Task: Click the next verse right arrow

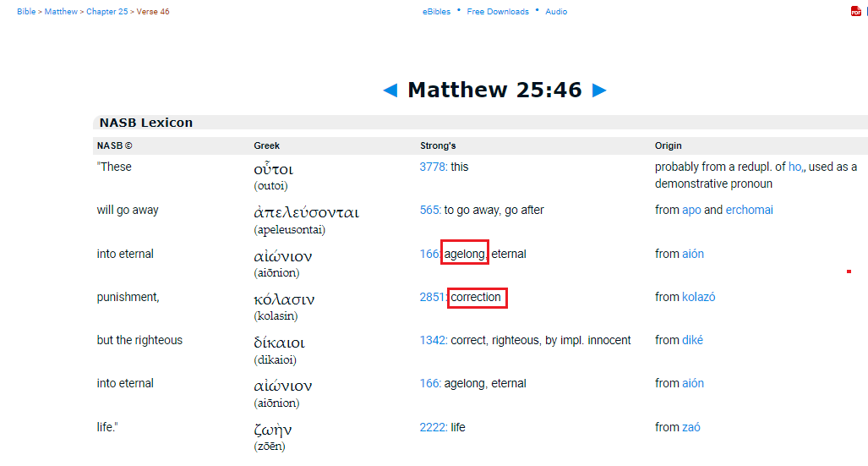Action: point(599,90)
